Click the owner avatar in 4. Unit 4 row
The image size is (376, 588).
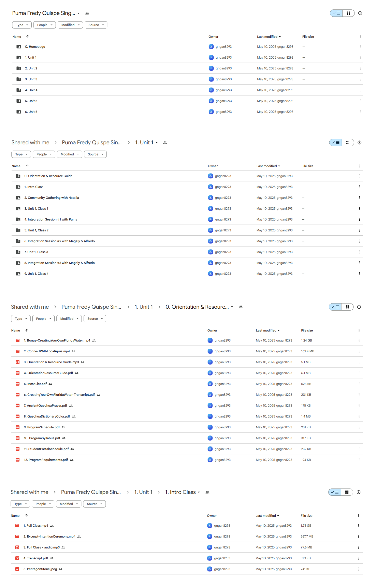click(211, 90)
